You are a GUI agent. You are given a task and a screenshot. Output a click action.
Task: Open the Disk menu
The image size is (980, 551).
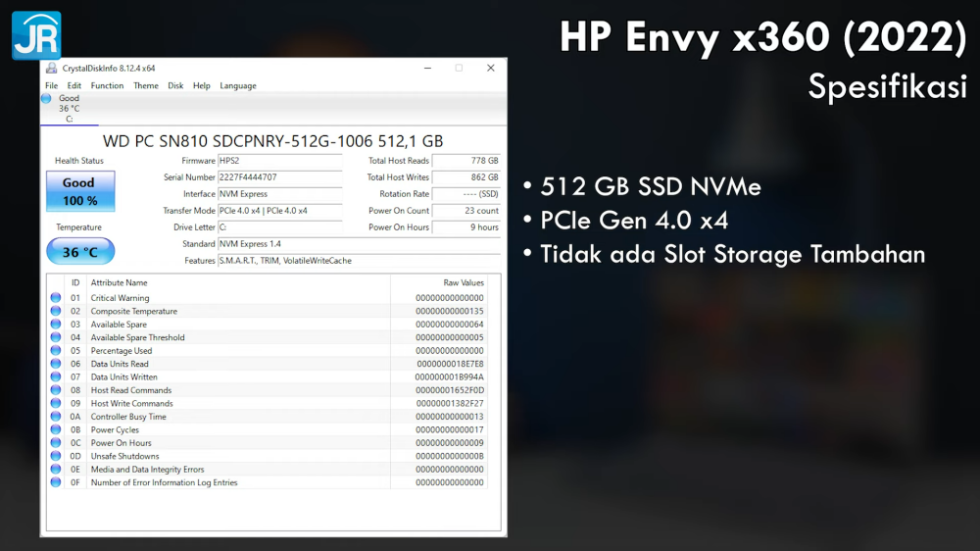175,86
